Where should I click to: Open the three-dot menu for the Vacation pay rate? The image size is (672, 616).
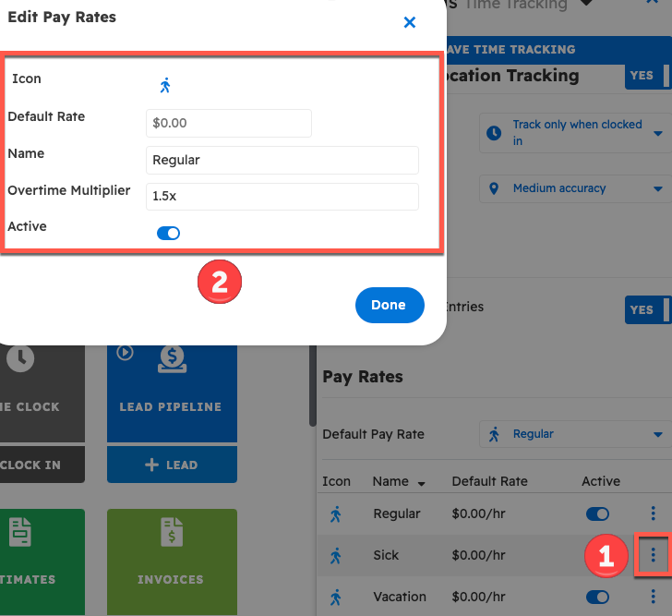[x=653, y=597]
